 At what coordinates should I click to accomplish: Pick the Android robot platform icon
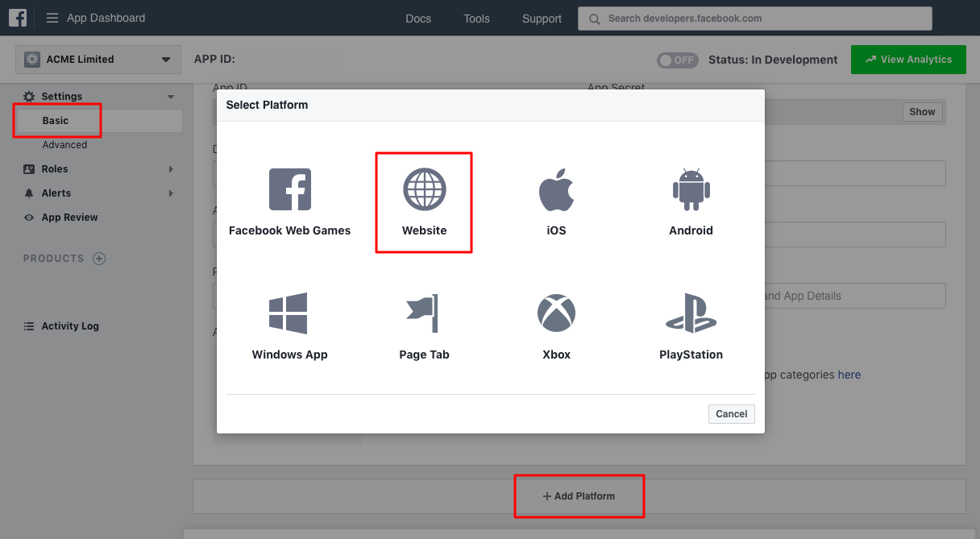point(691,189)
